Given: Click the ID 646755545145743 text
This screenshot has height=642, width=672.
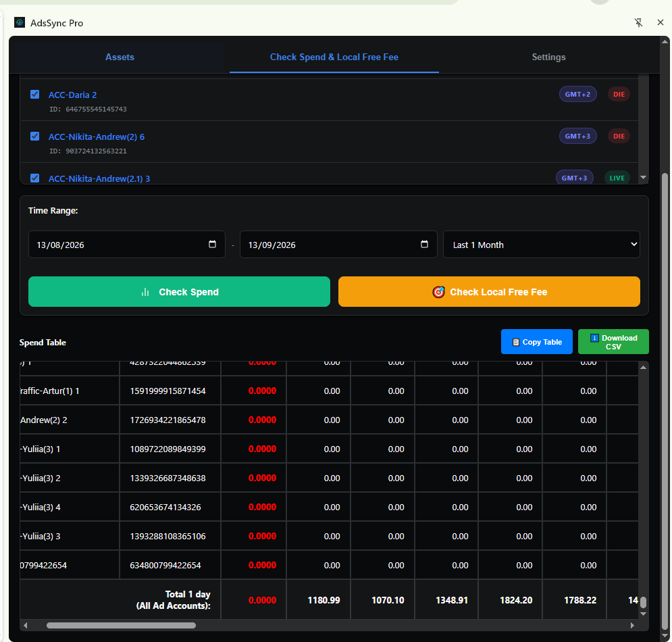Looking at the screenshot, I should (88, 109).
